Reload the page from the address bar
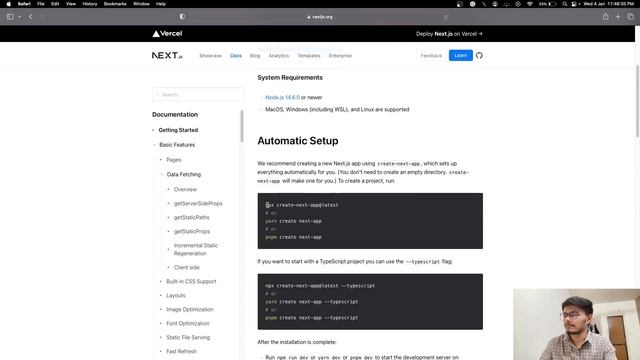 [445, 17]
